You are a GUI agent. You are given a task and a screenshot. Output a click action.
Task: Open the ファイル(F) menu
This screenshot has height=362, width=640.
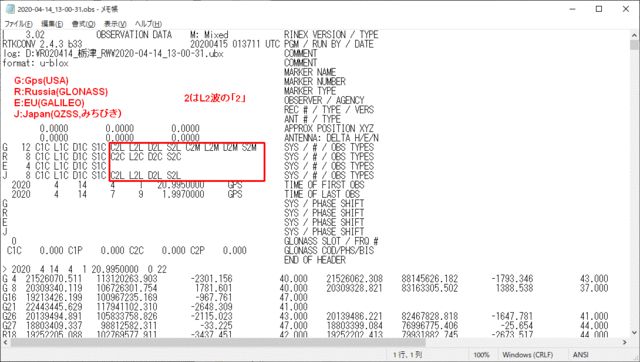pyautogui.click(x=18, y=24)
